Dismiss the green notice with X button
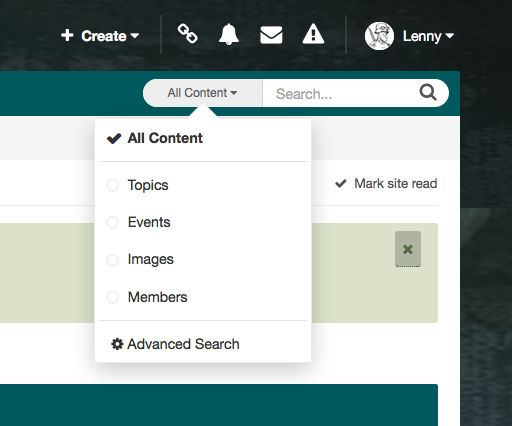The width and height of the screenshot is (512, 426). tap(408, 249)
